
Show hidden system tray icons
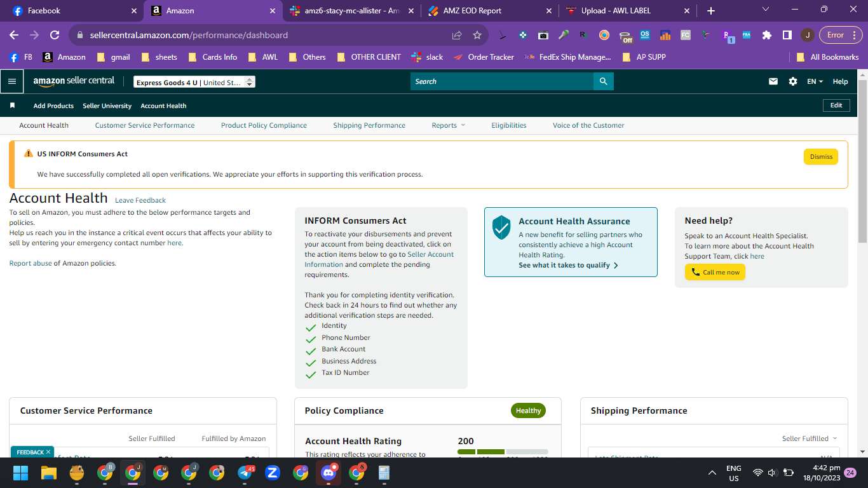coord(712,473)
